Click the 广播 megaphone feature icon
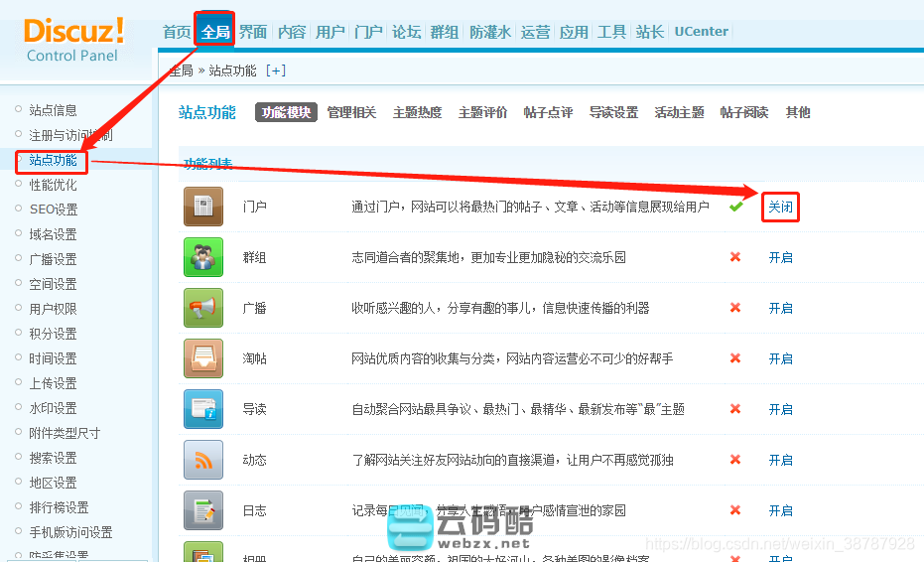This screenshot has height=562, width=924. 203,308
